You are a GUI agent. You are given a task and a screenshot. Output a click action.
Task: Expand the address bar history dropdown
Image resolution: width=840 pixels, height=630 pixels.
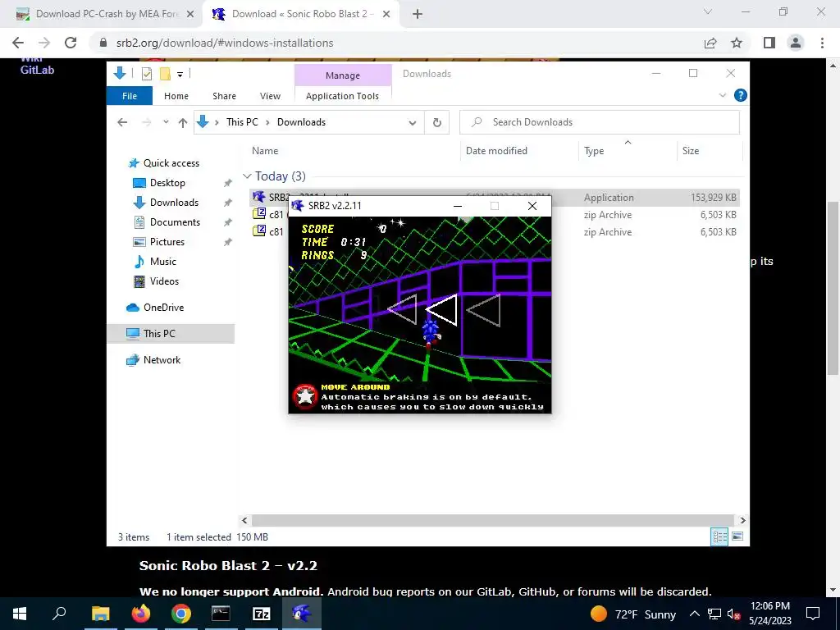coord(412,123)
